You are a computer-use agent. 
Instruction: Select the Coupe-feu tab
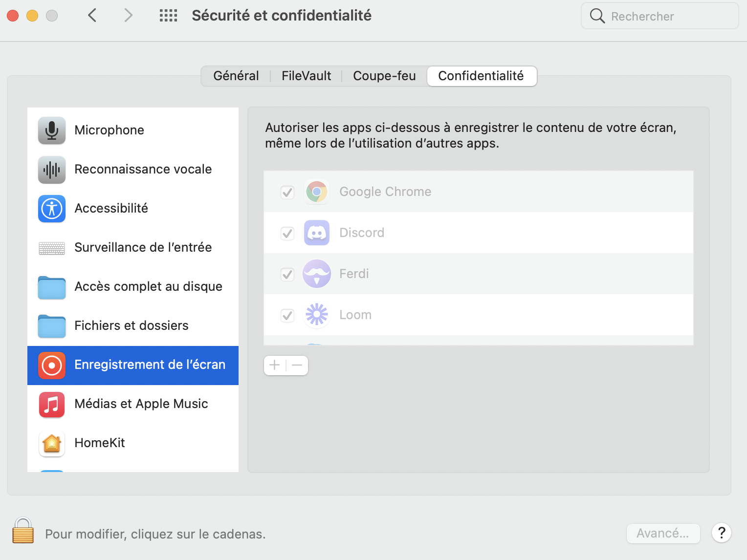pos(384,76)
